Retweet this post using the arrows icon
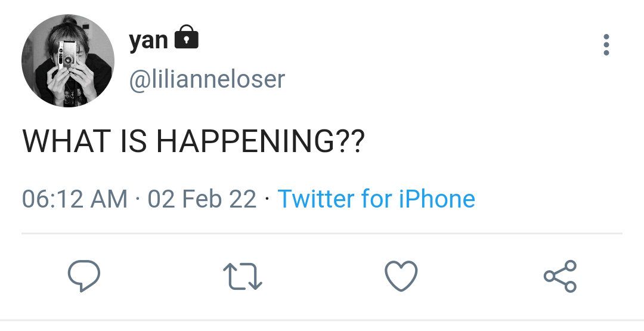The width and height of the screenshot is (644, 331). click(x=242, y=276)
